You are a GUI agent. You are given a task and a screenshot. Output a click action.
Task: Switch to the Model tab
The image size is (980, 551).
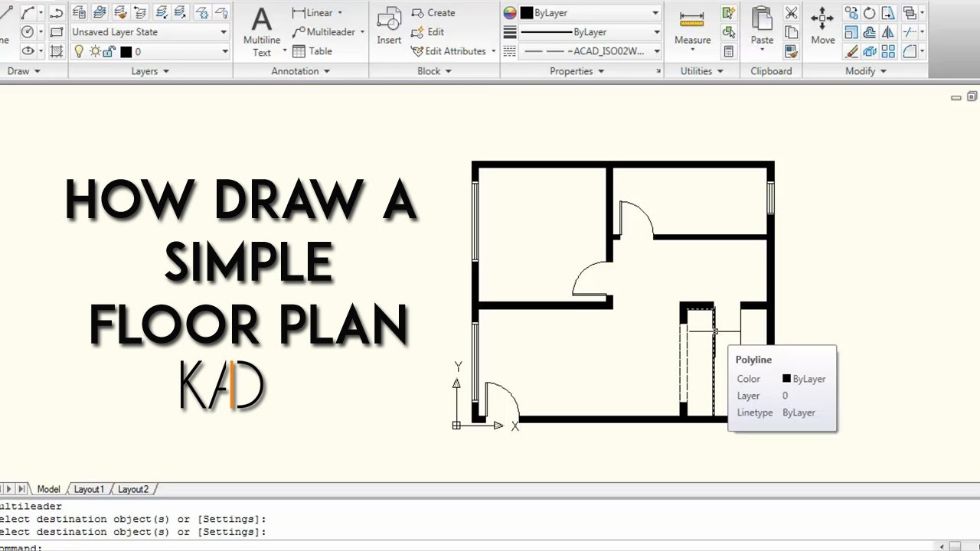[x=48, y=489]
